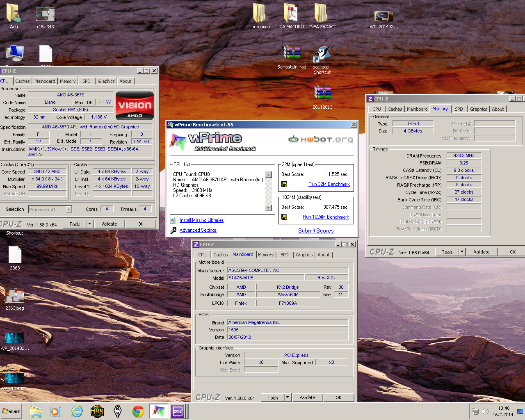Click Tools button in Mainboard window
This screenshot has height=420, width=525.
pyautogui.click(x=273, y=397)
